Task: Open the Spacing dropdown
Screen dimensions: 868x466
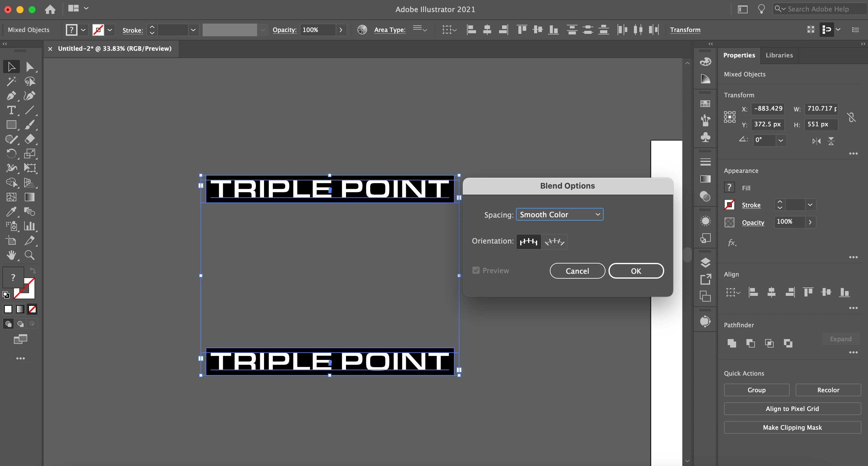Action: tap(559, 215)
